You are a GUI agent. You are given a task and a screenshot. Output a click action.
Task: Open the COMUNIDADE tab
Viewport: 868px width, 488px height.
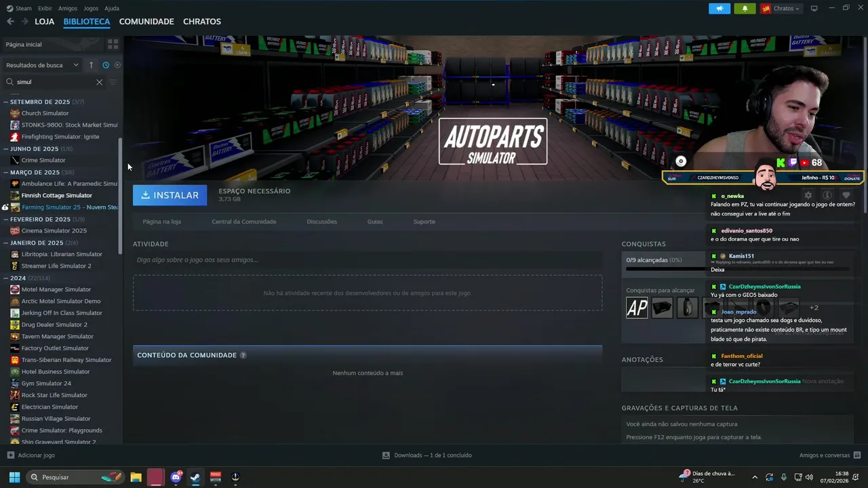click(146, 22)
